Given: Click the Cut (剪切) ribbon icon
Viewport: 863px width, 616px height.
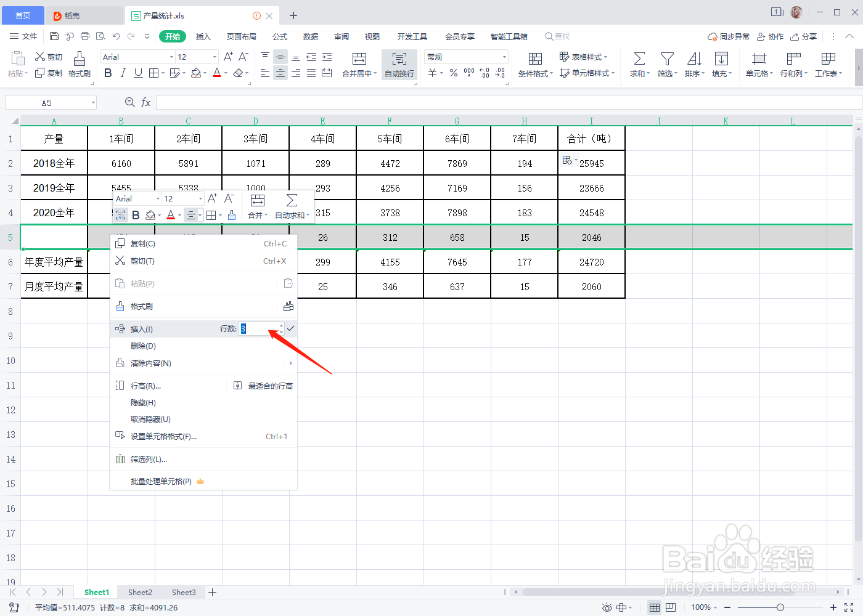Looking at the screenshot, I should (49, 57).
